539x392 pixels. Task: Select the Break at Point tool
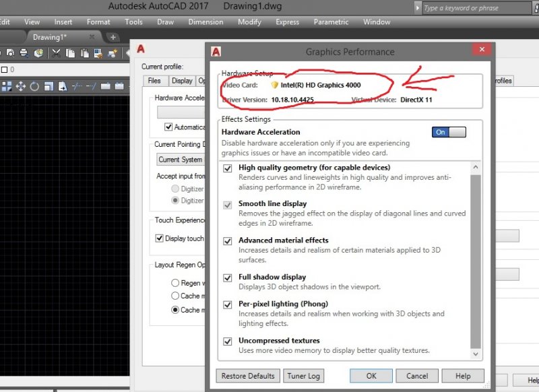click(105, 86)
